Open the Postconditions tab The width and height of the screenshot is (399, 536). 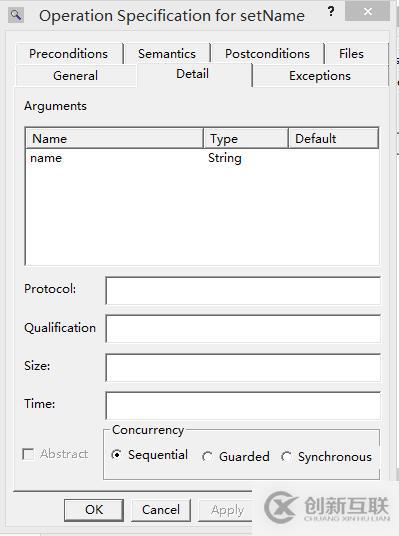pos(267,54)
